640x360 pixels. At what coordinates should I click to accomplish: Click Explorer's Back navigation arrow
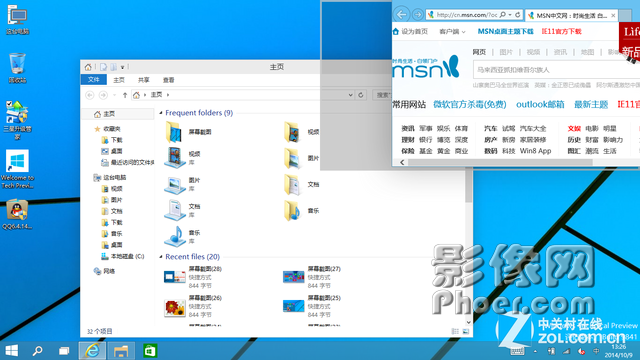point(90,95)
